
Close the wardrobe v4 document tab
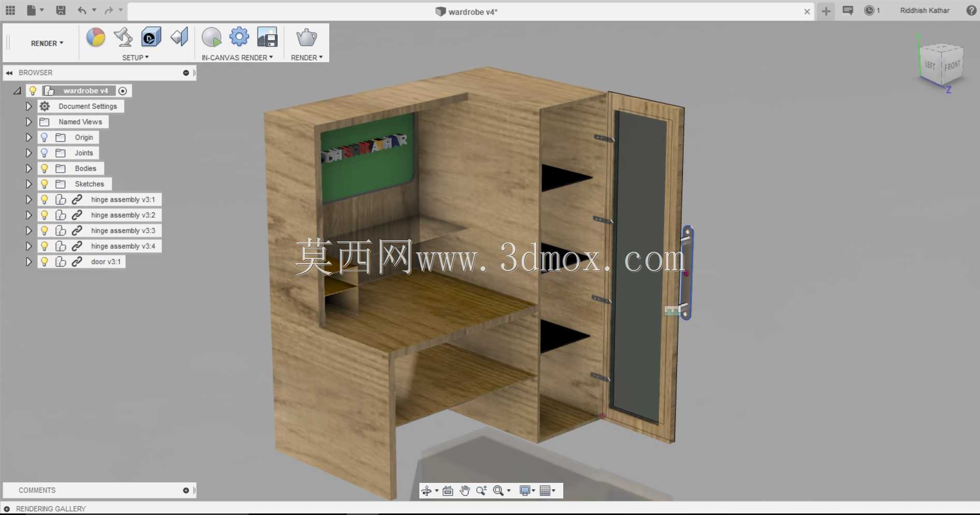coord(807,11)
